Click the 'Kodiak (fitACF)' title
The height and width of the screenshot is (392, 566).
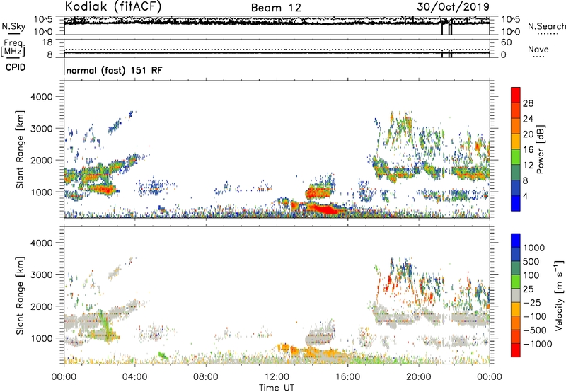pyautogui.click(x=113, y=6)
